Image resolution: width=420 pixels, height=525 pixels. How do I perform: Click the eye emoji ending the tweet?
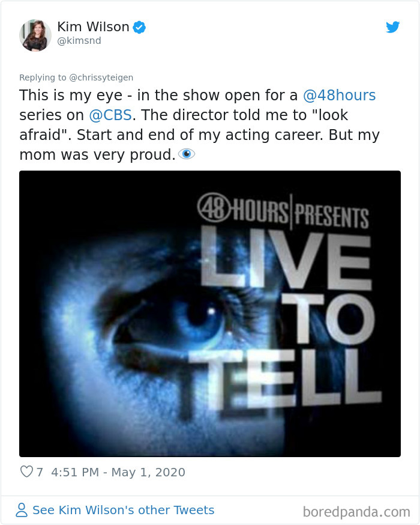[x=187, y=154]
